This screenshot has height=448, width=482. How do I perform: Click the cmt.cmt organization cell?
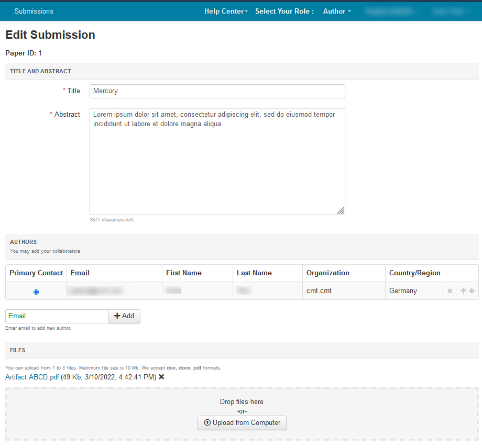(x=319, y=291)
